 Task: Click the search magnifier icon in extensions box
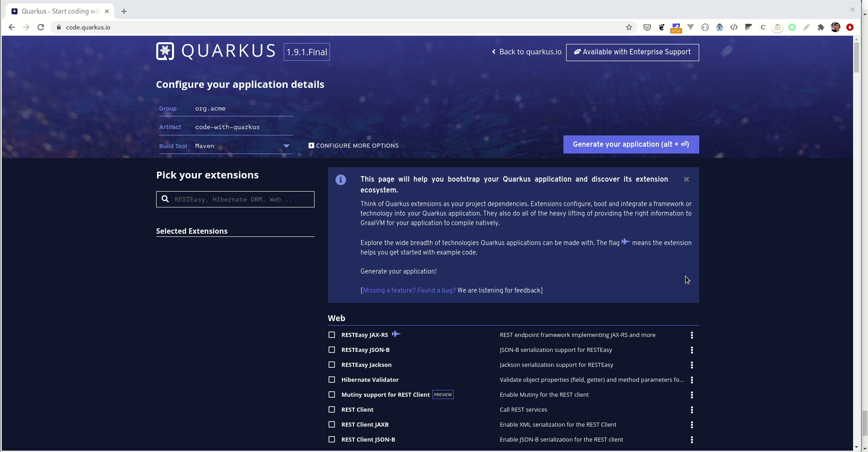click(x=165, y=199)
